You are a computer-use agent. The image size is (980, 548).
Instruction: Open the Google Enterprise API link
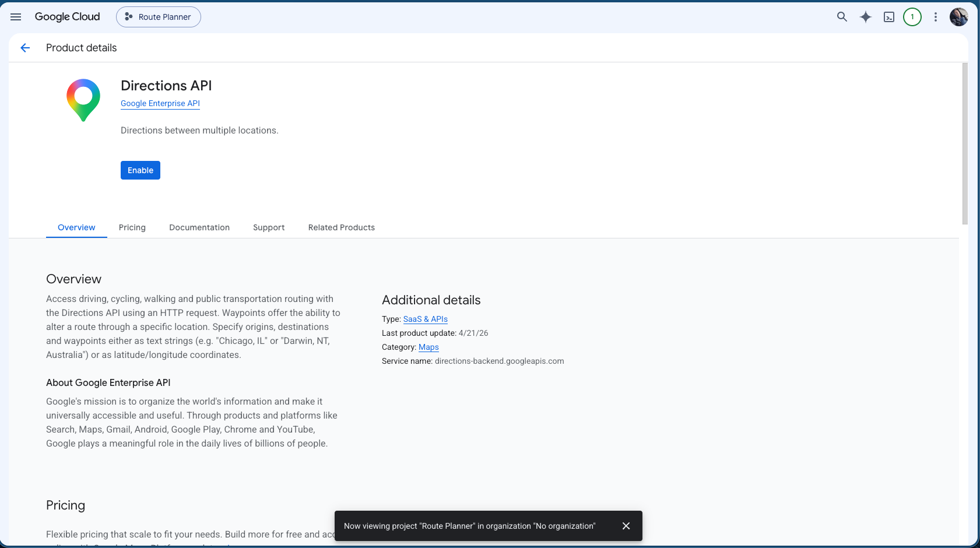point(160,103)
